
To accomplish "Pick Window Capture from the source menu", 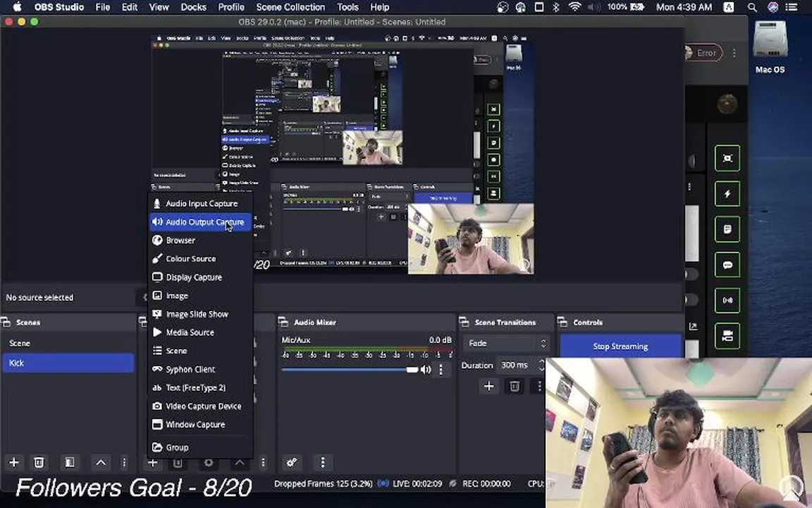I will [x=200, y=425].
